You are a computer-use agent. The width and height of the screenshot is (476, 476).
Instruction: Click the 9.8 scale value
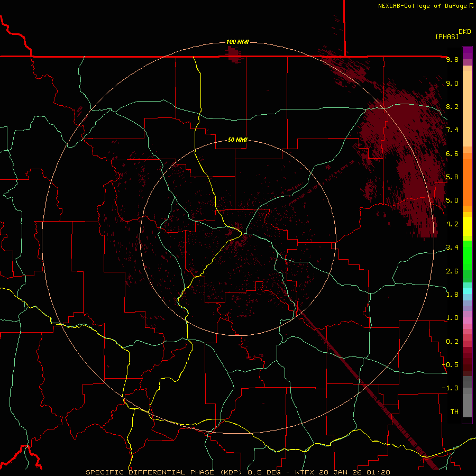click(452, 59)
